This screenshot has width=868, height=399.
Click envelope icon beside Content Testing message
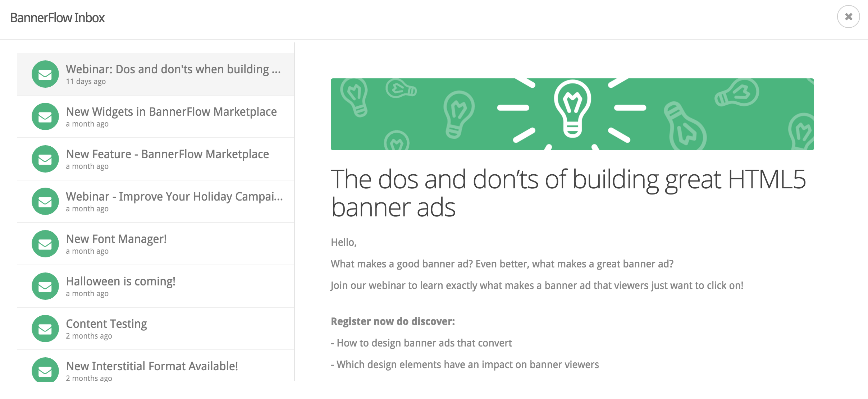click(x=45, y=329)
